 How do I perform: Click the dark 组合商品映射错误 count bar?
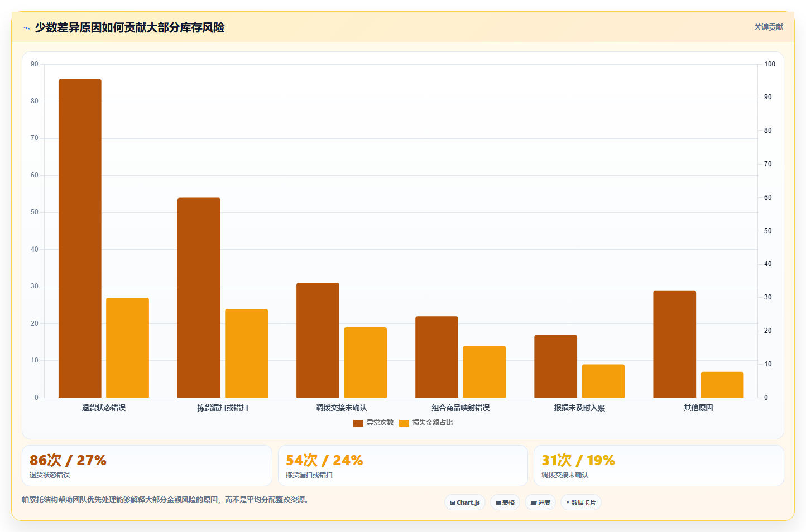click(436, 357)
